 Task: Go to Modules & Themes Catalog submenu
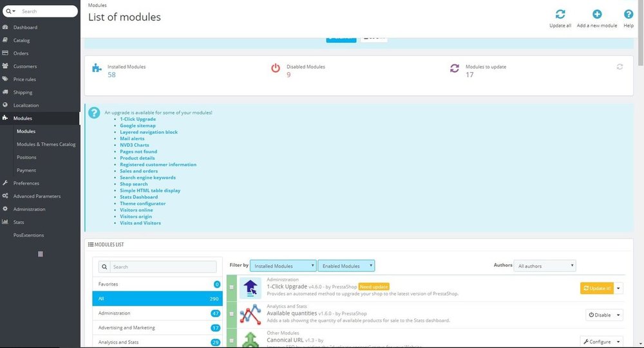tap(46, 144)
